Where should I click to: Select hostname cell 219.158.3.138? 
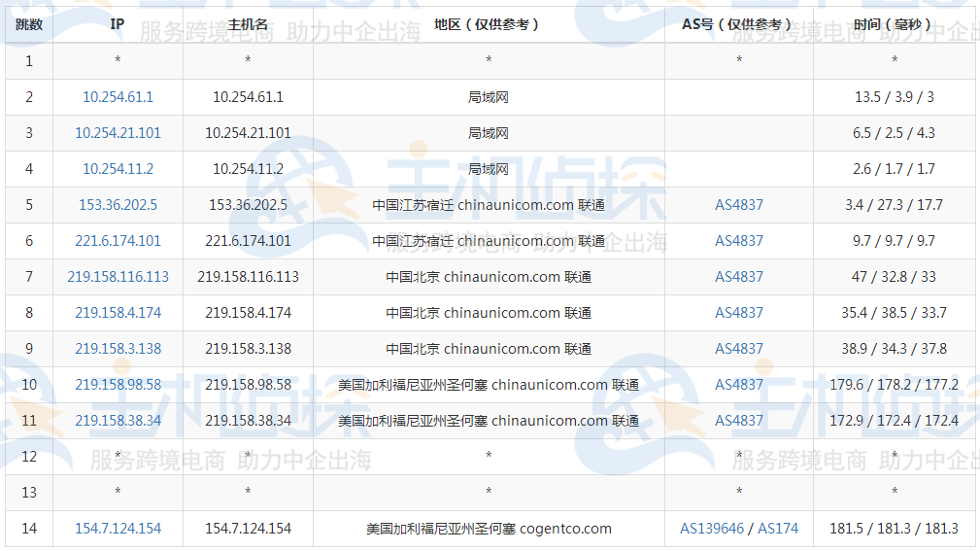(248, 349)
